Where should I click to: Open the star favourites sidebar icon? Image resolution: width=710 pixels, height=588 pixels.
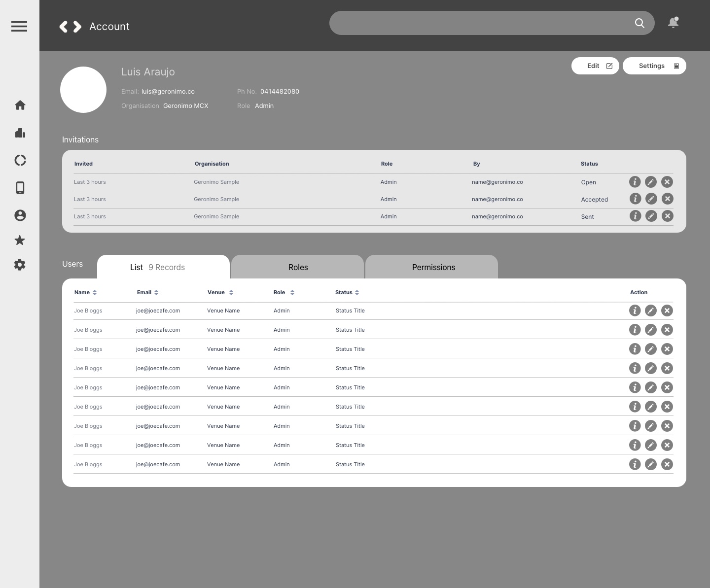pyautogui.click(x=20, y=240)
